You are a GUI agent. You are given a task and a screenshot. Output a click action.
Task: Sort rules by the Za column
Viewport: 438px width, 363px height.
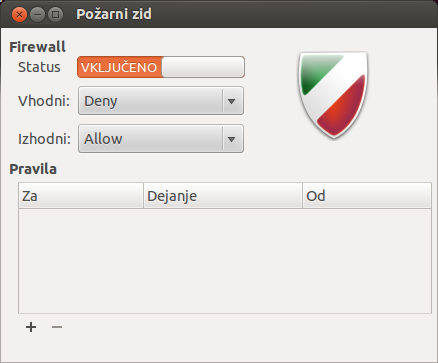click(x=81, y=196)
